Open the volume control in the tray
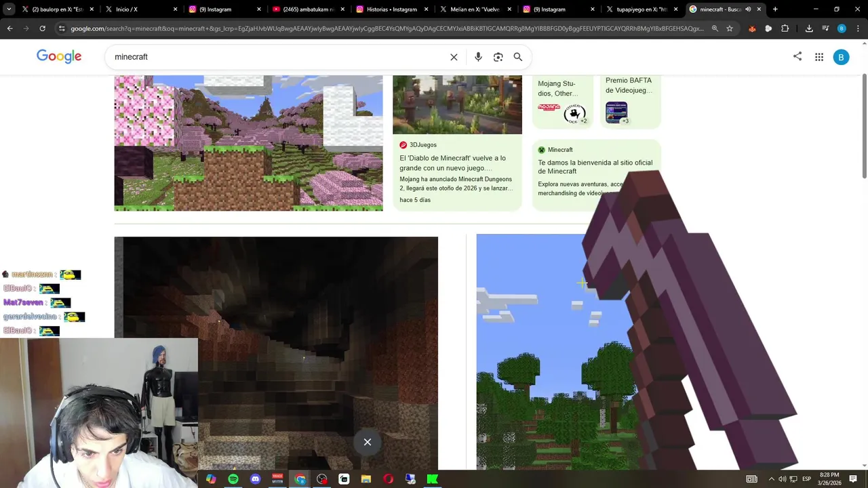This screenshot has width=868, height=488. (x=782, y=479)
